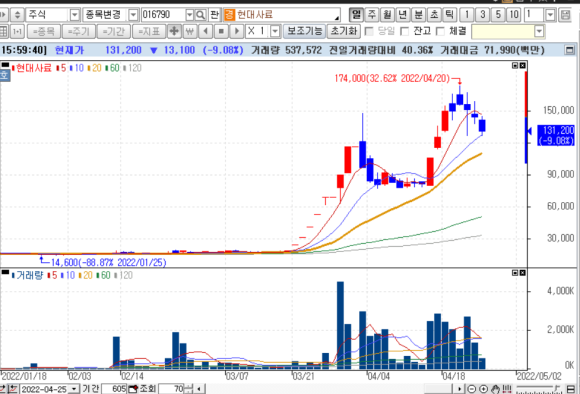Image resolution: width=580 pixels, height=394 pixels.
Task: Open the X 1 replay speed dropdown
Action: click(x=275, y=31)
